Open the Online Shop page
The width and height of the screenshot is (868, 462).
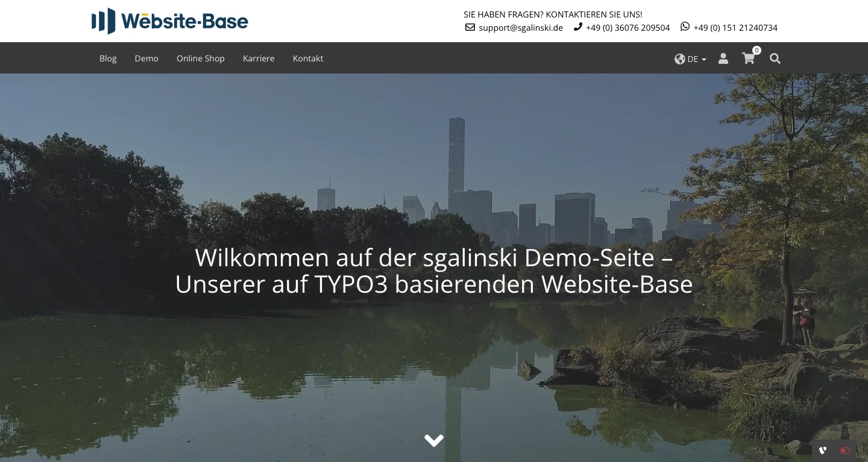[200, 58]
